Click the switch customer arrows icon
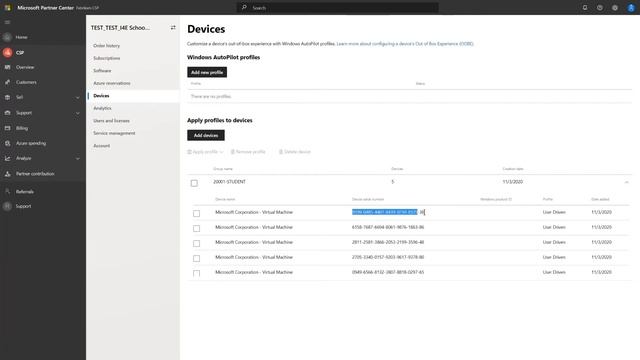This screenshot has width=640, height=360. tap(173, 27)
